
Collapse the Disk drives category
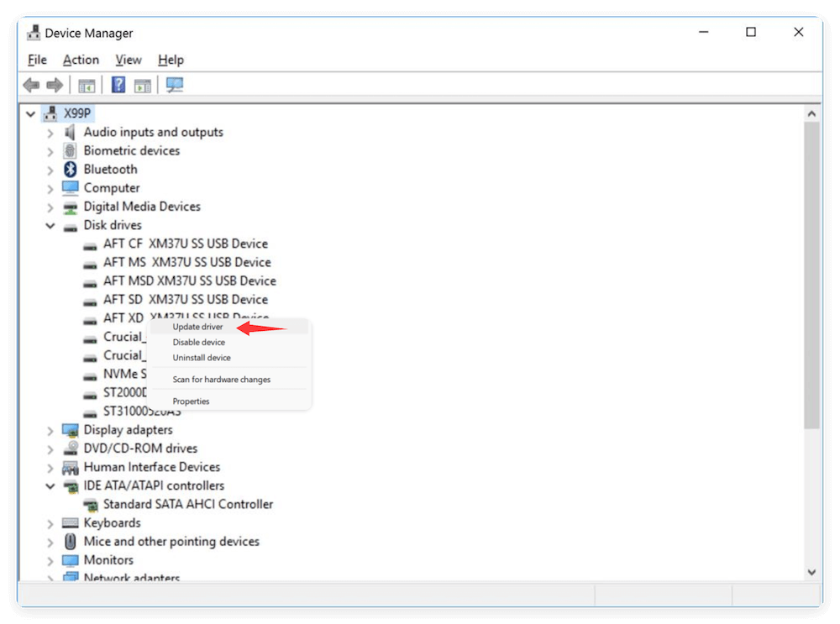point(50,224)
